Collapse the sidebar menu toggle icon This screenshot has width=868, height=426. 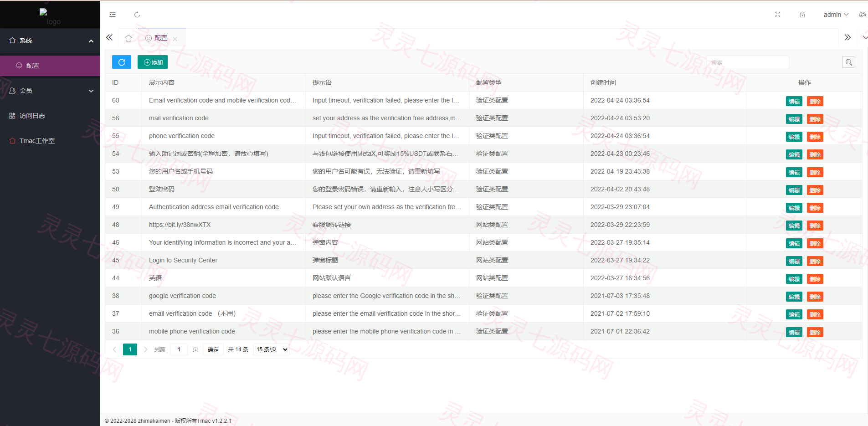(113, 15)
